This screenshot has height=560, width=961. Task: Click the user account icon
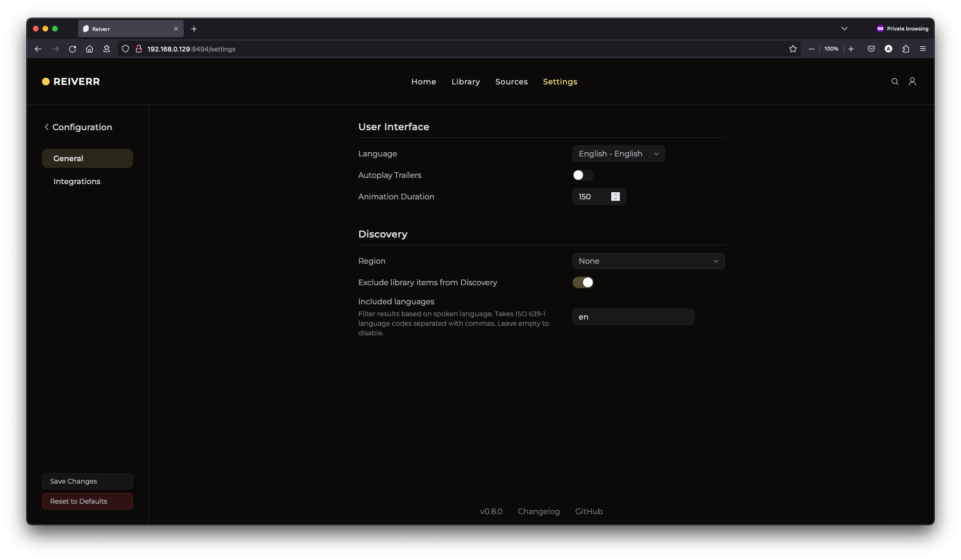point(912,82)
